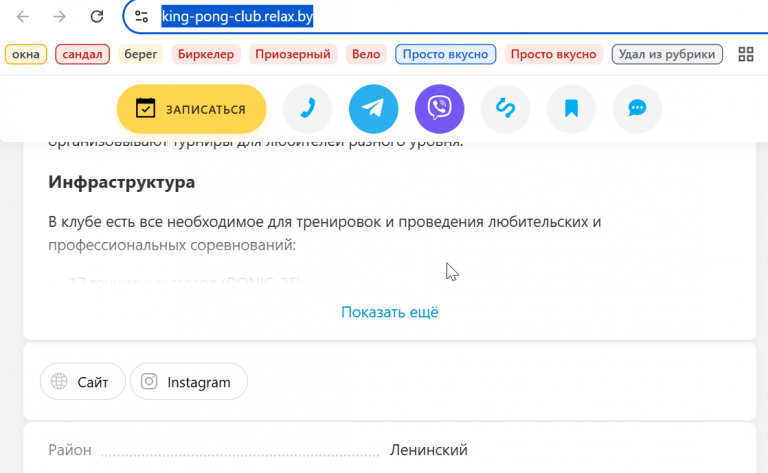Open the red 'Просто вкусно' bookmark
This screenshot has height=473, width=768.
pos(553,54)
